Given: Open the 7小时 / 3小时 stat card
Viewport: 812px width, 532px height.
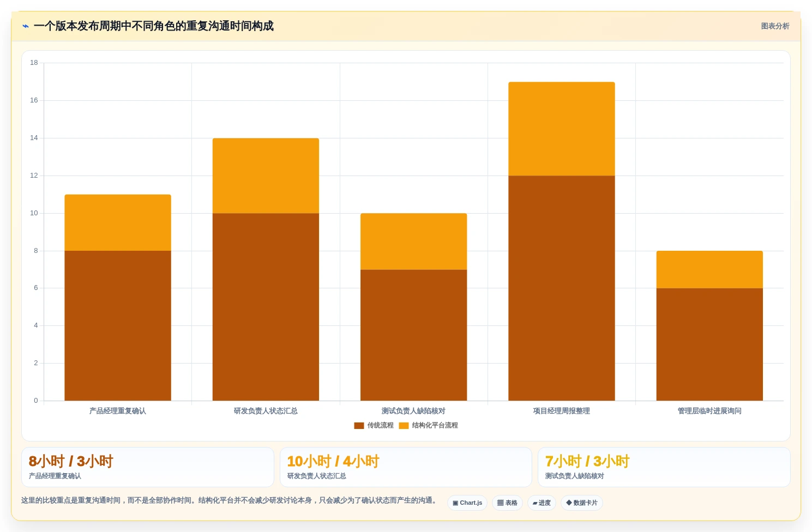Looking at the screenshot, I should (664, 467).
